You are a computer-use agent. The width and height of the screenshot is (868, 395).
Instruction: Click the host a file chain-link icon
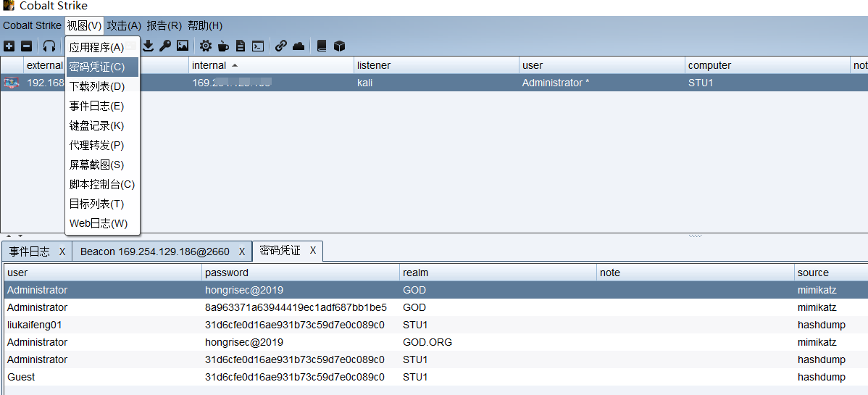point(281,46)
